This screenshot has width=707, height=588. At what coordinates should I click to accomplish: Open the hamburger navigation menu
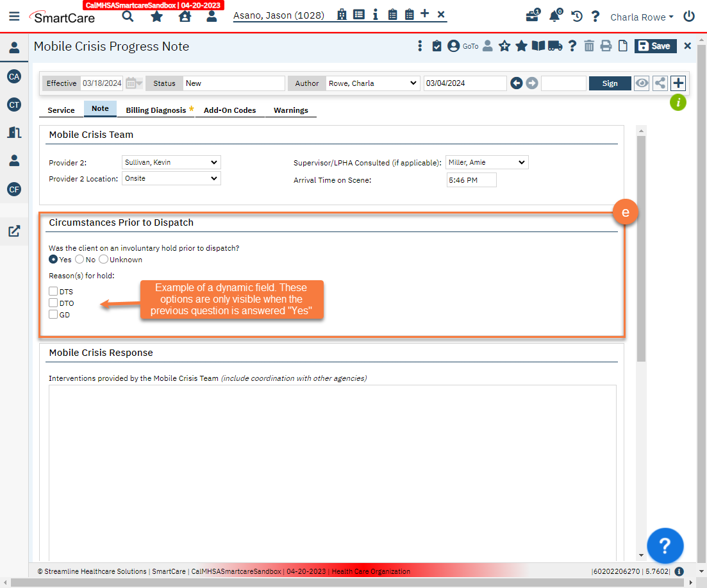14,16
